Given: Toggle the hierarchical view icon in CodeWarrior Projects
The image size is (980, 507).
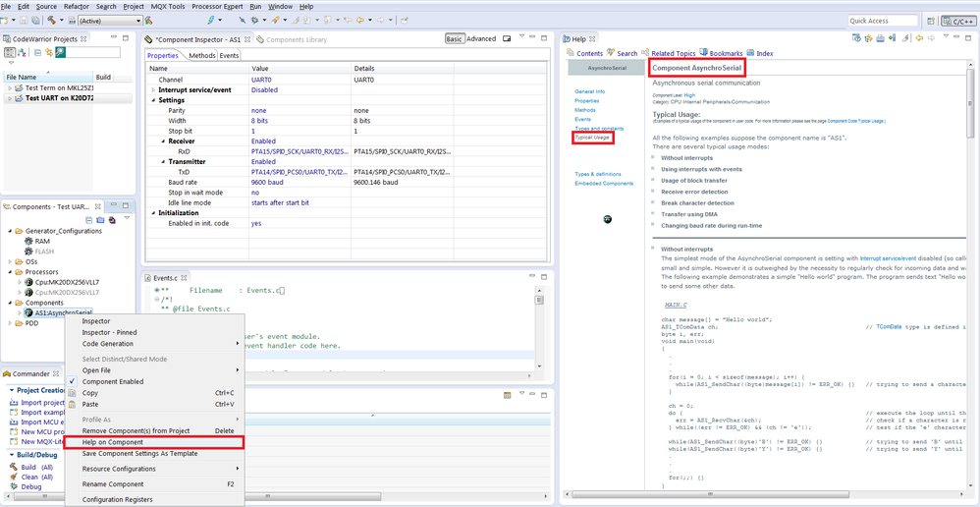Looking at the screenshot, I should pos(10,52).
